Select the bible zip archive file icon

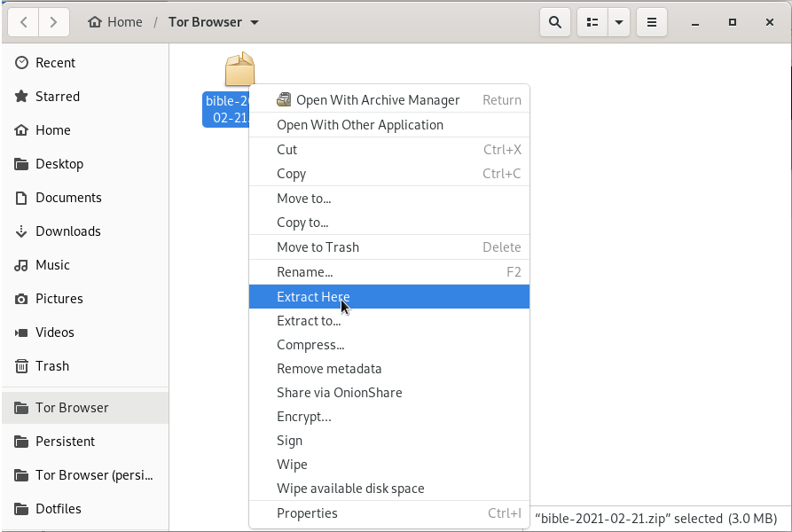(239, 70)
